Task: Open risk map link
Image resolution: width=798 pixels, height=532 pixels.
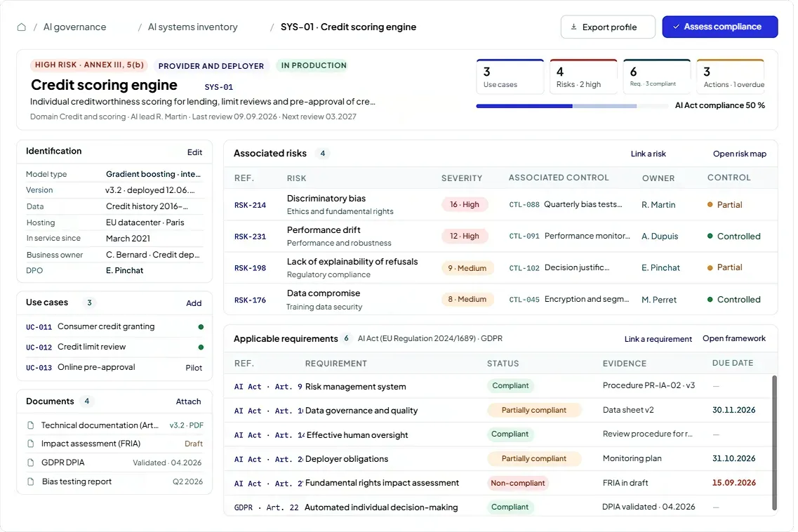Action: pos(740,154)
